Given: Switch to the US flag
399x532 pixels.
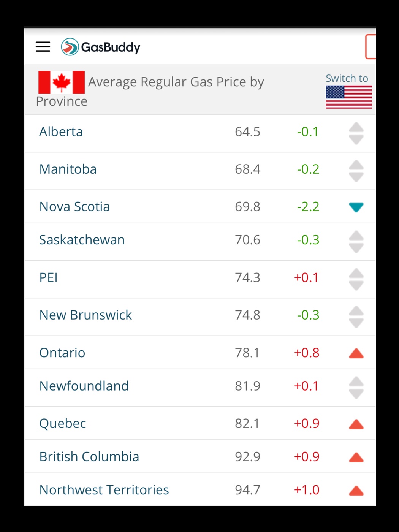Looking at the screenshot, I should pyautogui.click(x=348, y=97).
